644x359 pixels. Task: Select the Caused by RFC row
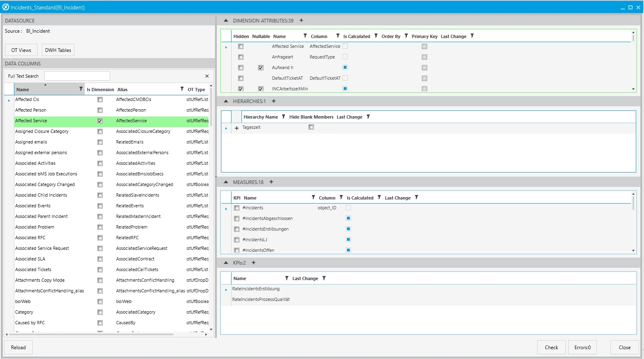[111, 323]
